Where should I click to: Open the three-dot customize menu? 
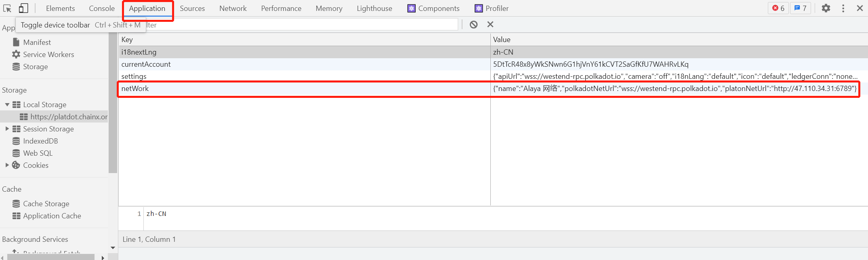pos(843,8)
